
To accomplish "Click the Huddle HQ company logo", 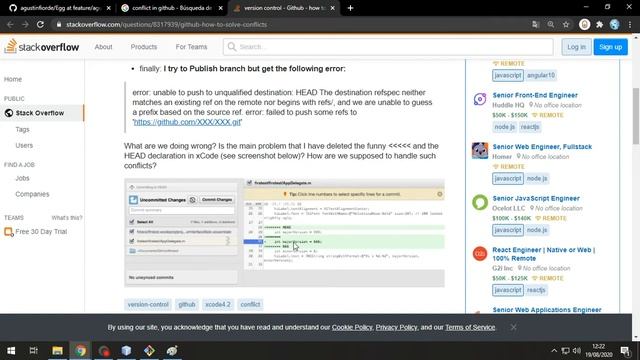I will click(480, 99).
